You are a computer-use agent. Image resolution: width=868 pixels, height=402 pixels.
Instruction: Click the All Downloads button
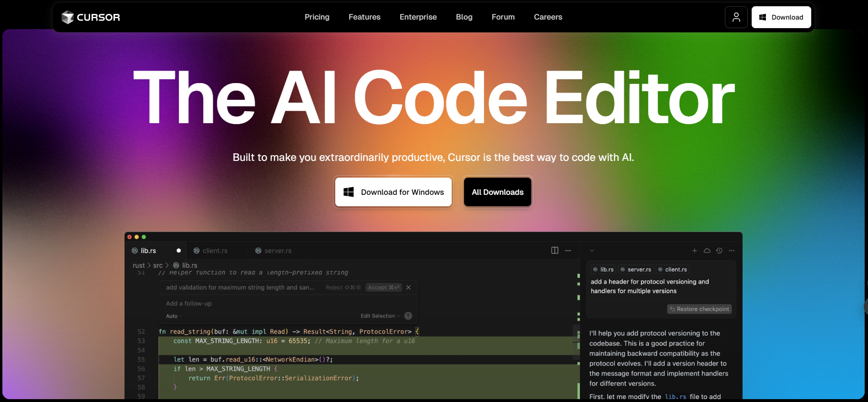(497, 192)
